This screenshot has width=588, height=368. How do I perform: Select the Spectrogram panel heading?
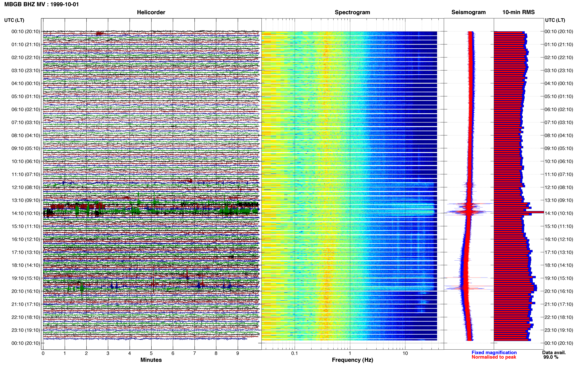click(352, 12)
